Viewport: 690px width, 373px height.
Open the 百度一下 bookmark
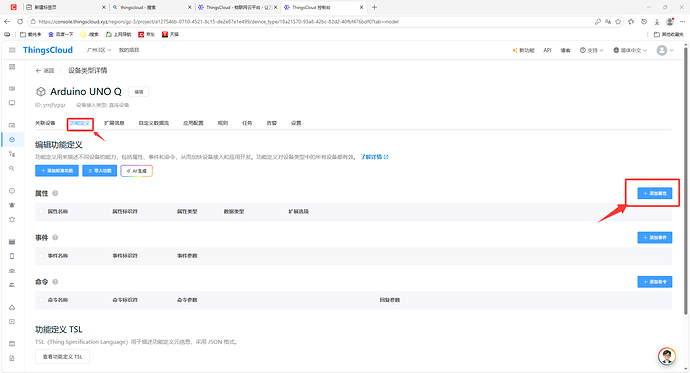[61, 34]
